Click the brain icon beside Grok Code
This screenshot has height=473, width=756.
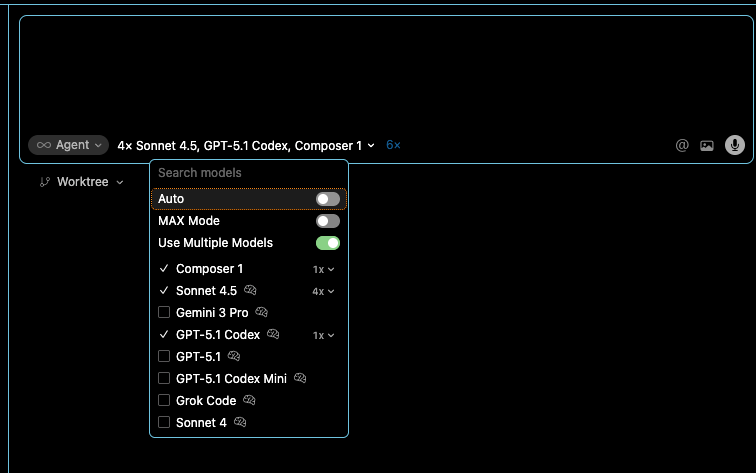(x=249, y=401)
